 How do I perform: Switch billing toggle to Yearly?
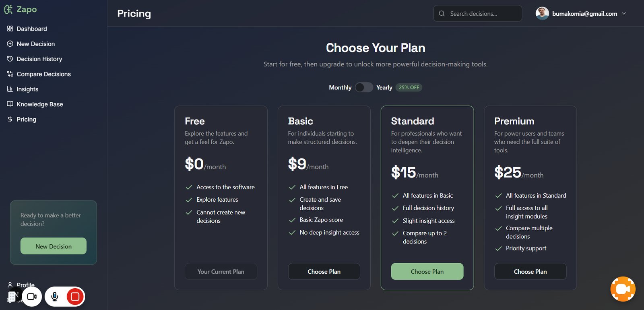point(364,87)
